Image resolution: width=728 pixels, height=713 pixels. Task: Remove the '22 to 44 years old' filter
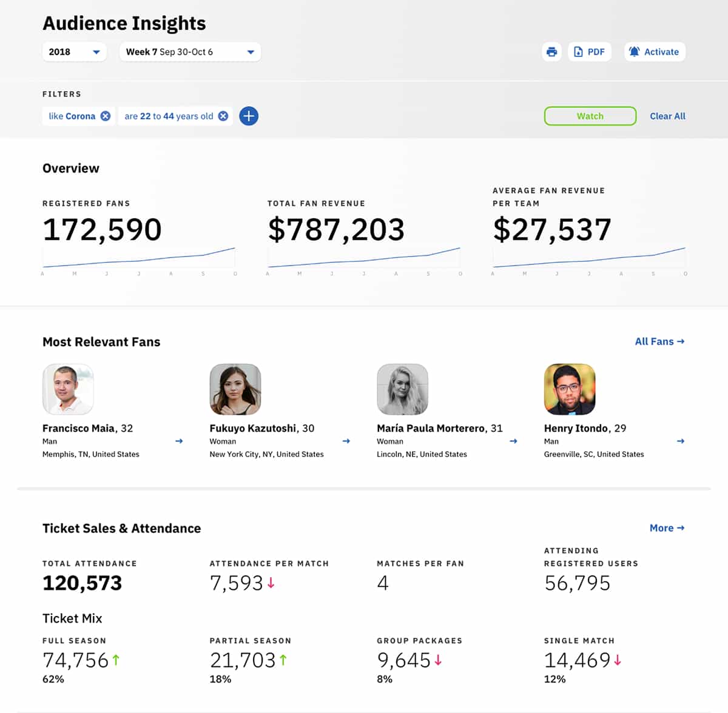click(223, 116)
